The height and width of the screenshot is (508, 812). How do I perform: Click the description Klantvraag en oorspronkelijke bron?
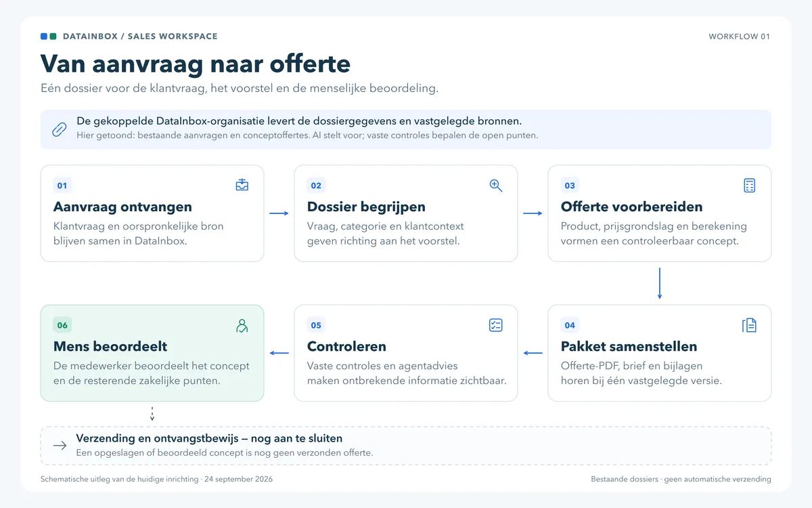pos(138,233)
